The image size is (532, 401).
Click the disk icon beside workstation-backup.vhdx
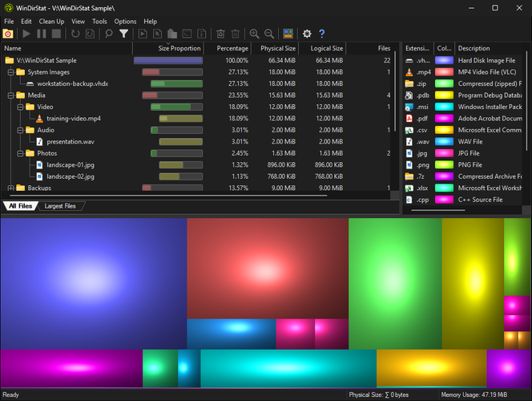(x=30, y=84)
